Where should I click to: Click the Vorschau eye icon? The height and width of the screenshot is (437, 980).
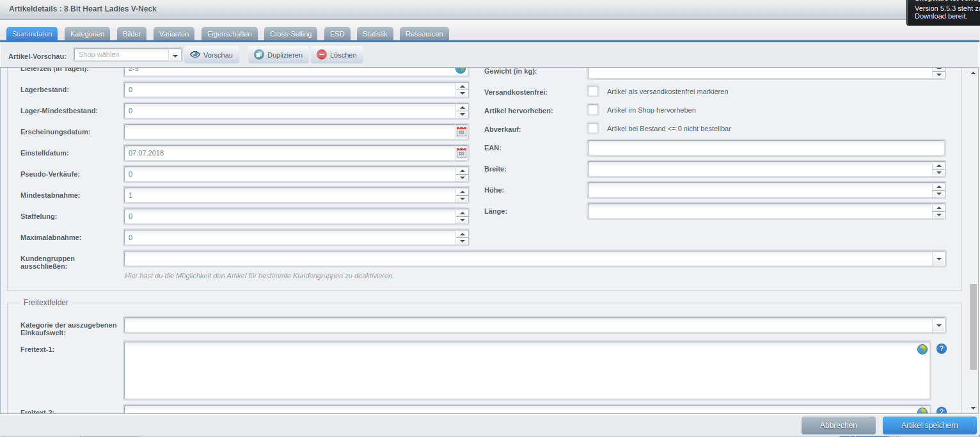[196, 55]
